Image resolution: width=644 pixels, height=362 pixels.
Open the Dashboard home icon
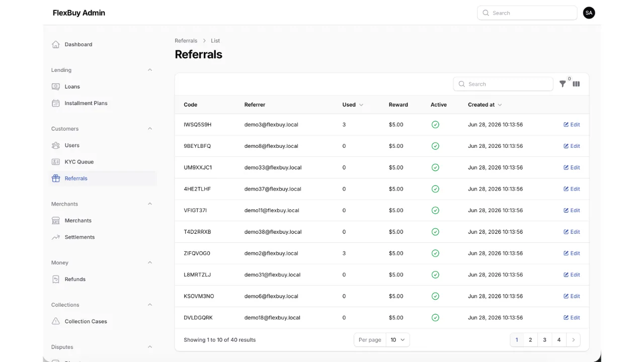click(x=56, y=44)
